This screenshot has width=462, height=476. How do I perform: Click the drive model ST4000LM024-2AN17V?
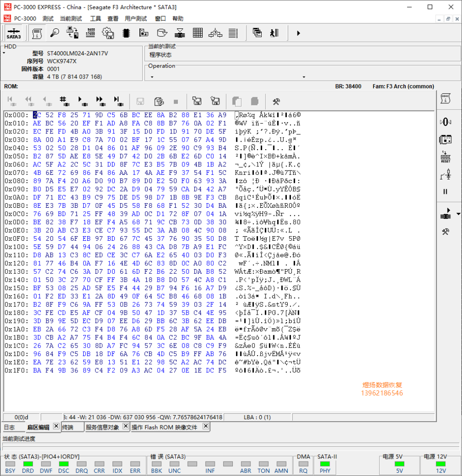(78, 53)
